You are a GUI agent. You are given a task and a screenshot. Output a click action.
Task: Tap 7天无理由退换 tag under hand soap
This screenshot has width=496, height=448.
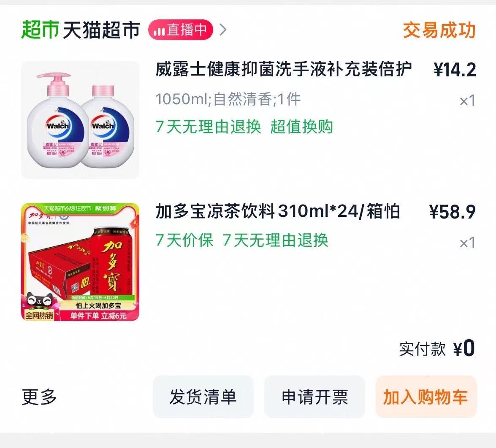(x=208, y=127)
